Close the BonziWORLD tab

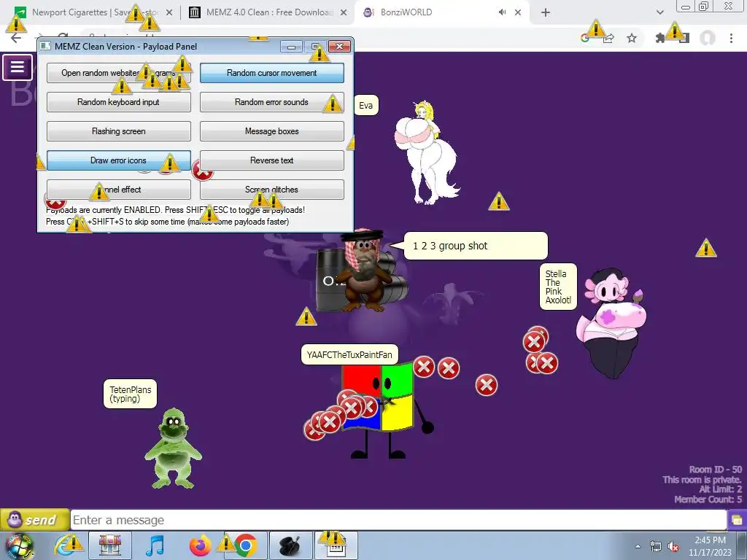pos(518,13)
